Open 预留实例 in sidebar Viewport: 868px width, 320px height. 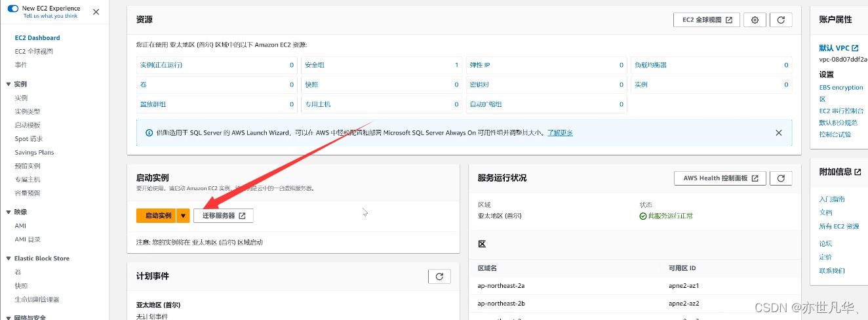[x=28, y=166]
